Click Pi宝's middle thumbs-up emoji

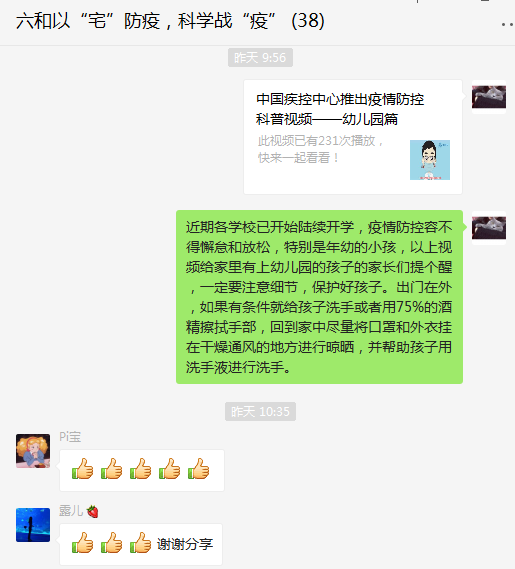(140, 469)
